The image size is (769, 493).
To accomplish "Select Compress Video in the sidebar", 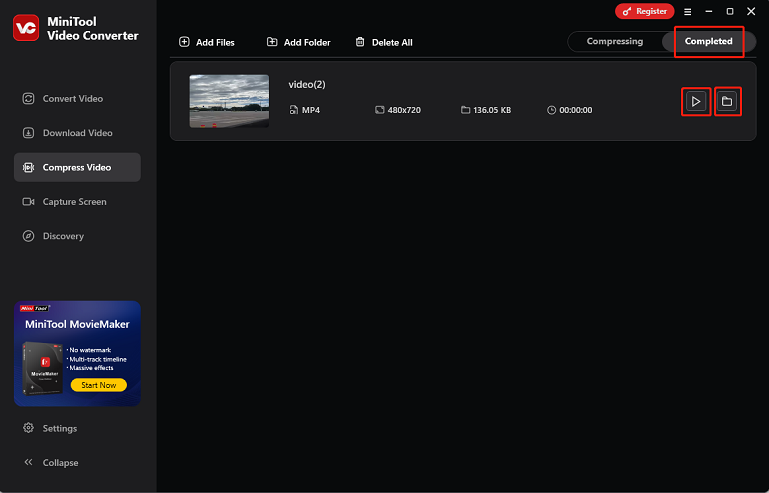I will (77, 167).
